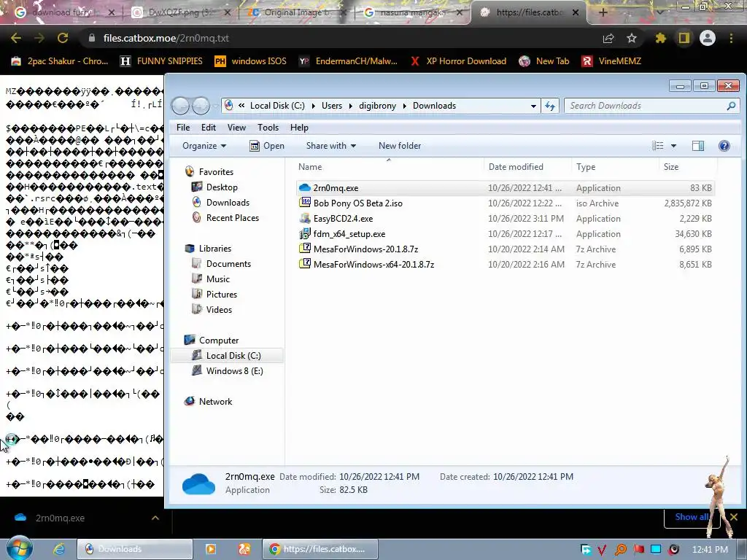Screen dimensions: 747x560
Task: Open the FUNNY SNIPPIES bookmark
Action: pyautogui.click(x=161, y=61)
